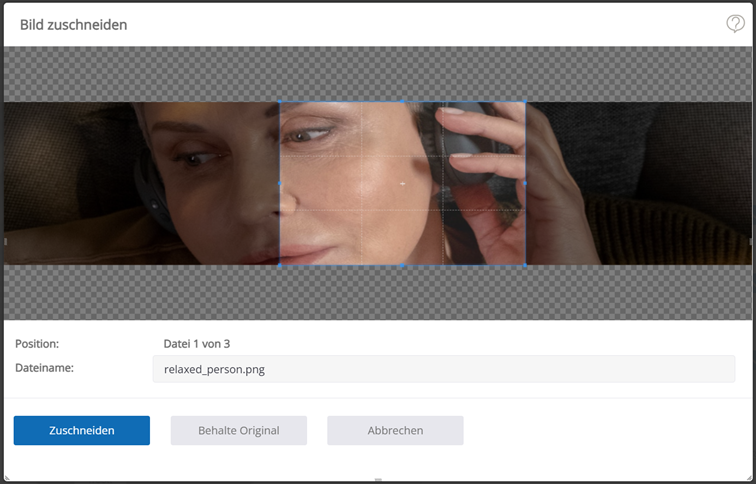Viewport: 756px width, 484px height.
Task: Click the crop box bottom-right corner handle
Action: [x=525, y=265]
